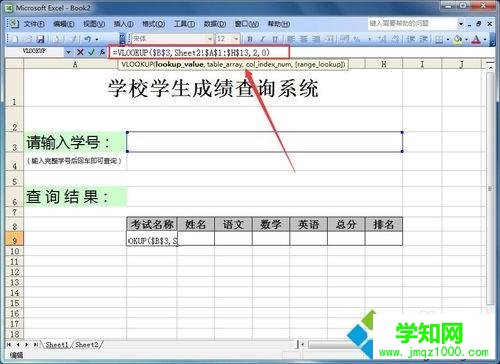Click the Undo arrow icon
The image size is (500, 364).
[x=87, y=39]
